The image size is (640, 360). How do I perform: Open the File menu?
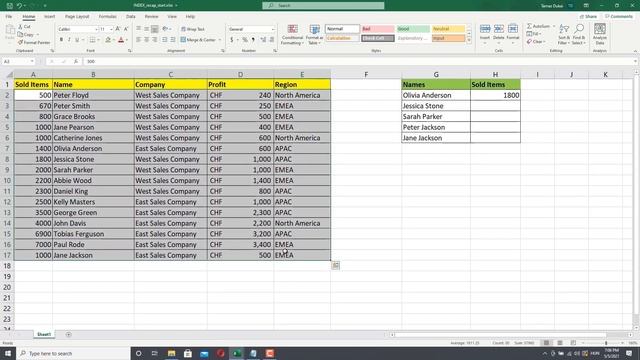(9, 16)
